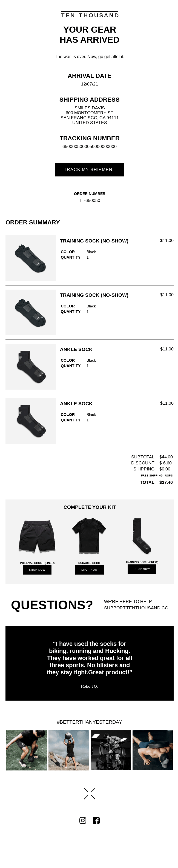Viewport: 178px width, 868px height.
Task: Click the tracking number text
Action: (89, 147)
